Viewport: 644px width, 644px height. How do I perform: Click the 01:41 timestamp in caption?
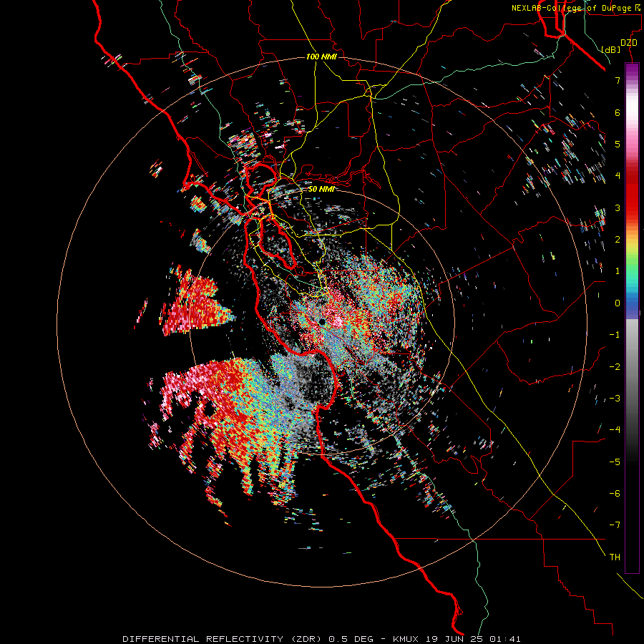coord(504,639)
